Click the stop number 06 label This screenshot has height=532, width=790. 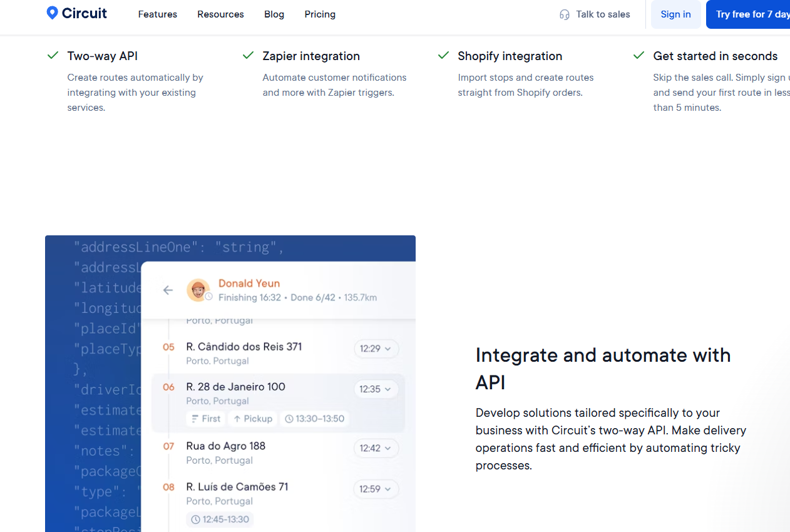168,387
